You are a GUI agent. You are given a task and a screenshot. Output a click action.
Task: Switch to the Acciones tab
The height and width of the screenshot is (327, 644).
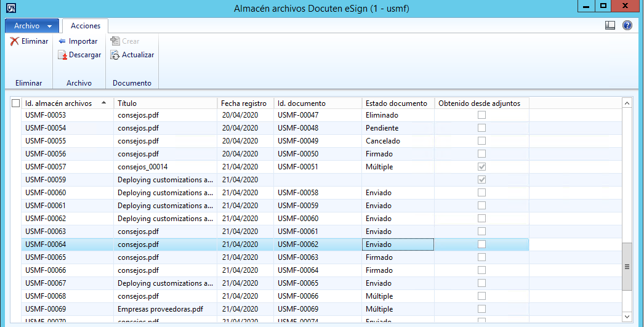(86, 26)
